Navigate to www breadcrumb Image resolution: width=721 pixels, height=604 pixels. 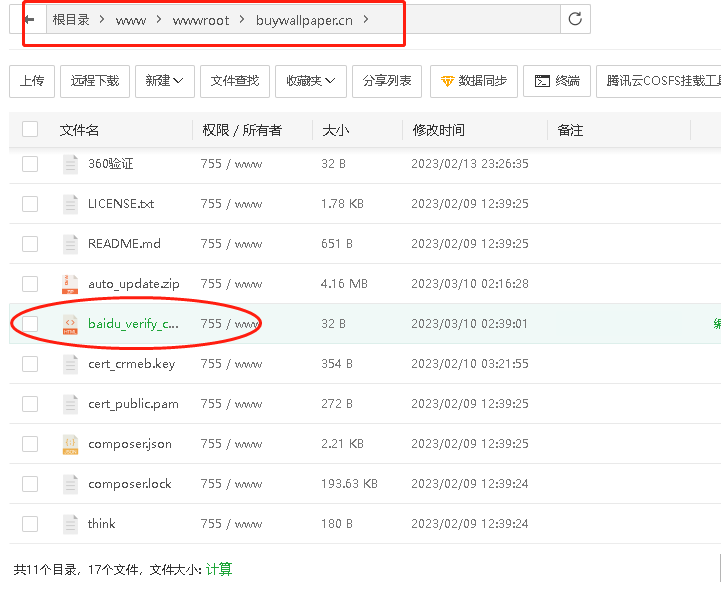pos(131,21)
